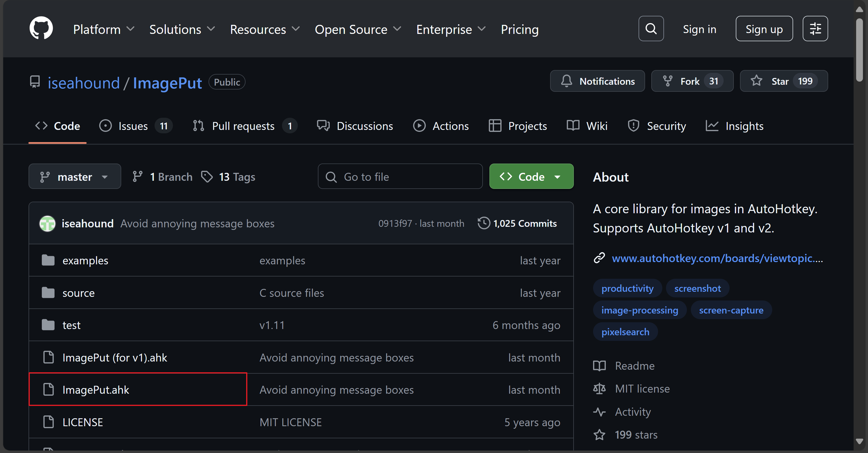Viewport: 868px width, 453px height.
Task: Switch to the Issues tab
Action: coord(136,126)
